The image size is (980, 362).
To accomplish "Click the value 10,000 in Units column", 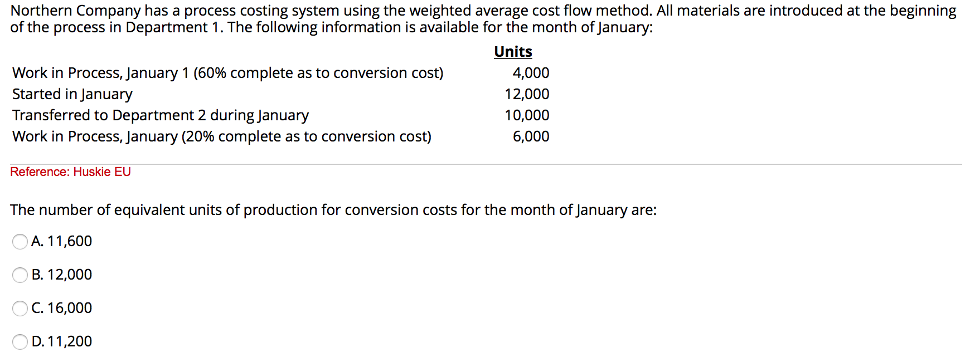I will (x=526, y=115).
